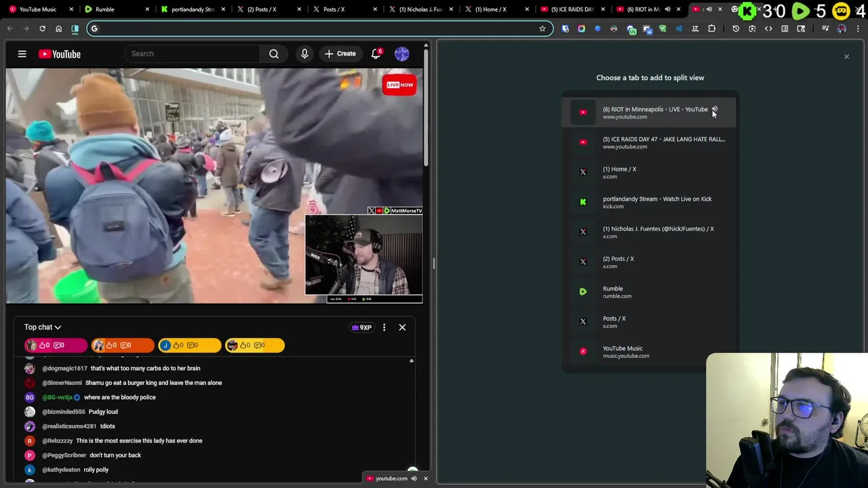The image size is (868, 488).
Task: Open the browser home page button
Action: pyautogui.click(x=58, y=28)
